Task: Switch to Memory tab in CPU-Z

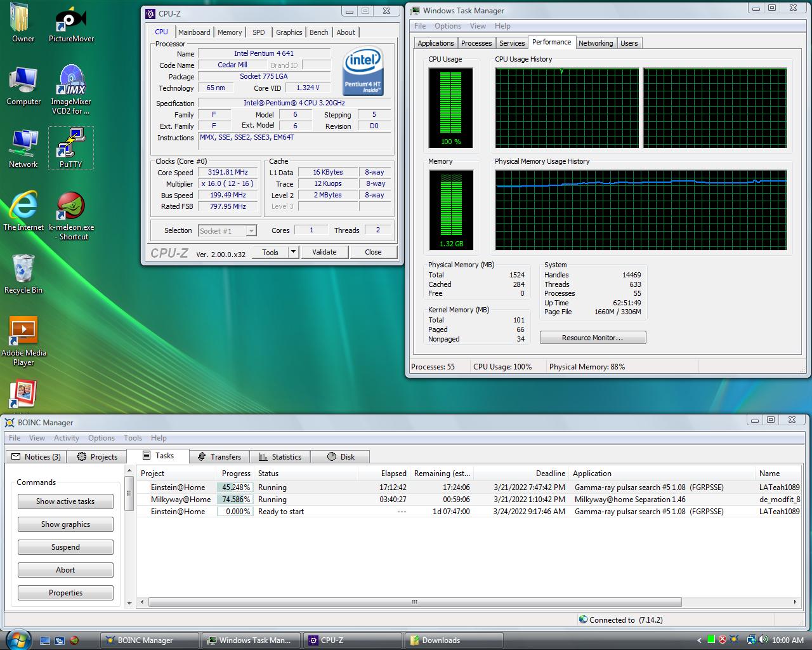Action: 230,32
